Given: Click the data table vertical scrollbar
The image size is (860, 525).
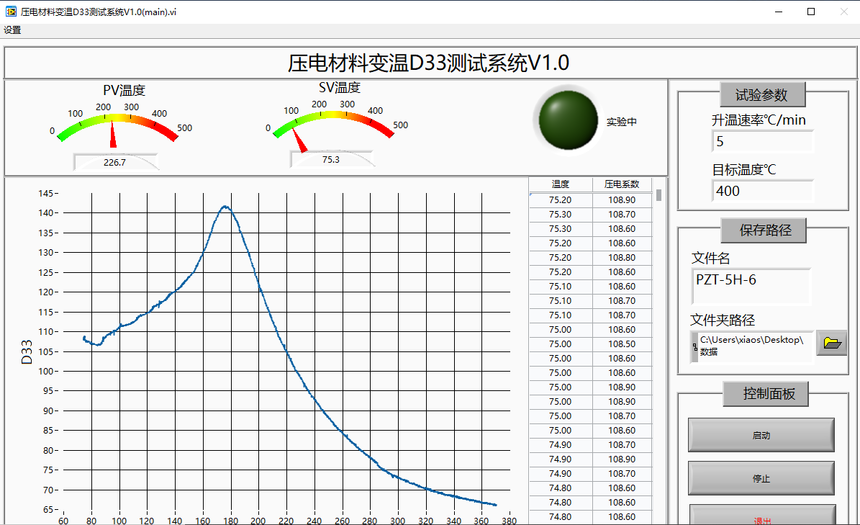Looking at the screenshot, I should [x=659, y=350].
